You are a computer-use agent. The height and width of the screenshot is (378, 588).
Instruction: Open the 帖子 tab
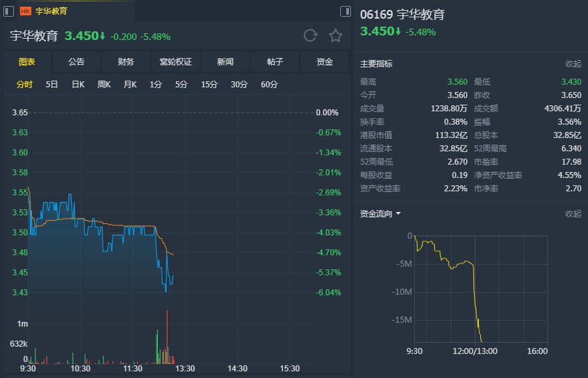(275, 62)
